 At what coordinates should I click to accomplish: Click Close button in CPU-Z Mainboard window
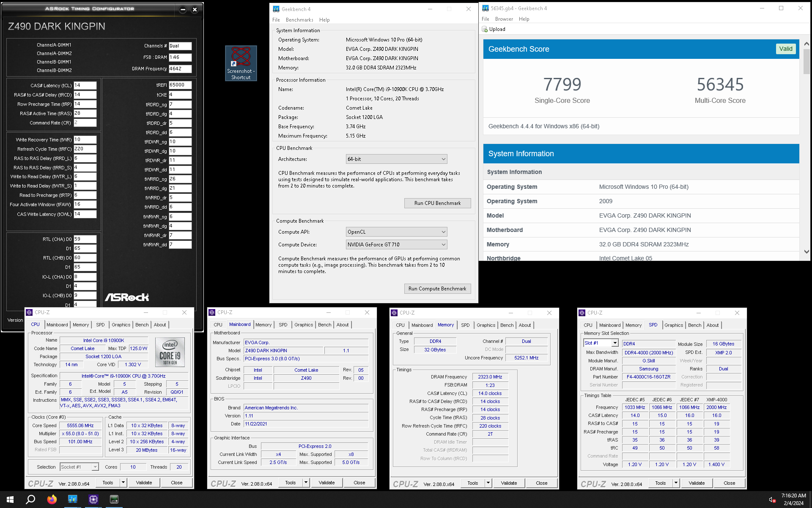click(359, 483)
